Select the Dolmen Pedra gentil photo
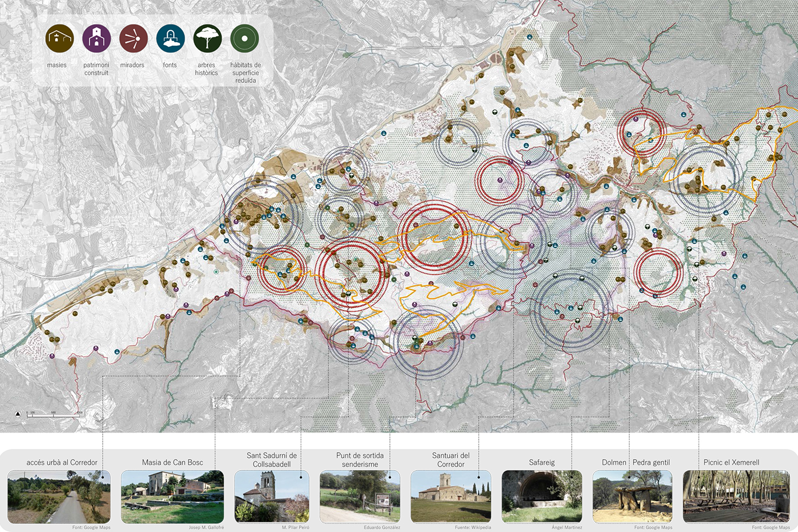The height and width of the screenshot is (532, 798). pos(633,496)
